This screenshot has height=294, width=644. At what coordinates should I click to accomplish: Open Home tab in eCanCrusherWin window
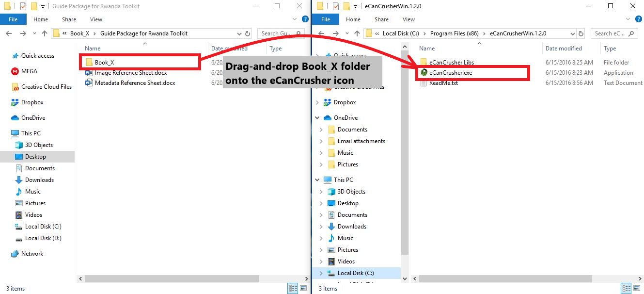click(353, 19)
